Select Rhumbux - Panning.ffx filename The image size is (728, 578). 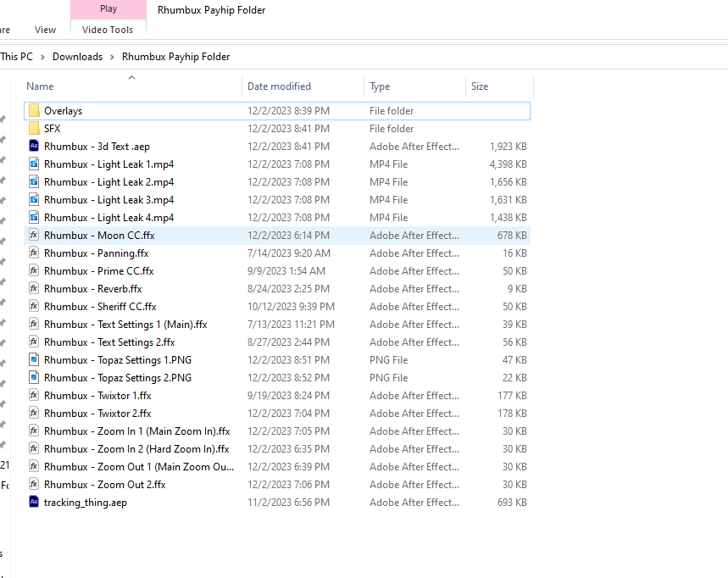97,253
